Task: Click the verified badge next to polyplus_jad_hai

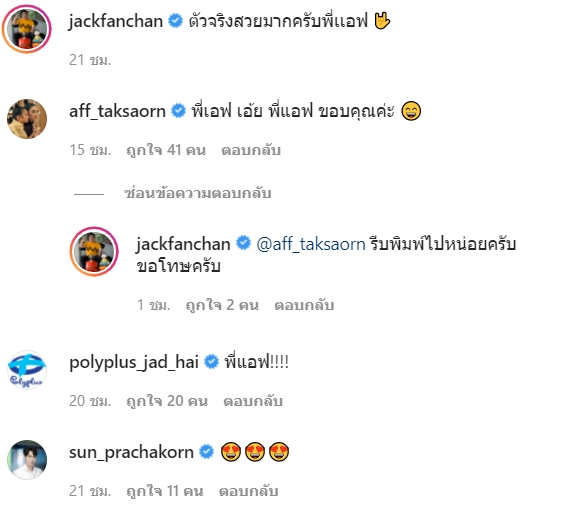Action: pos(211,362)
